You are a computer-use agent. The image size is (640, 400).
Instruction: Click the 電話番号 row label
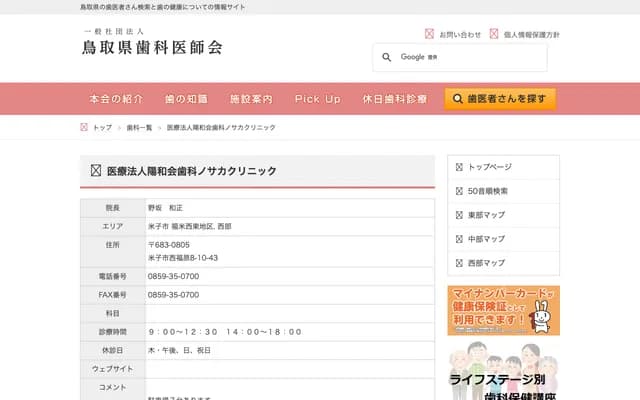(x=113, y=276)
